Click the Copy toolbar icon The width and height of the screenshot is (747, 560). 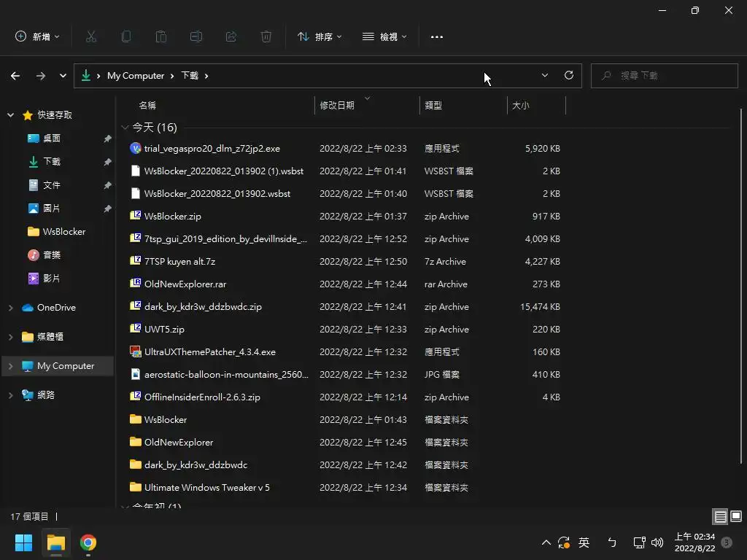[126, 36]
